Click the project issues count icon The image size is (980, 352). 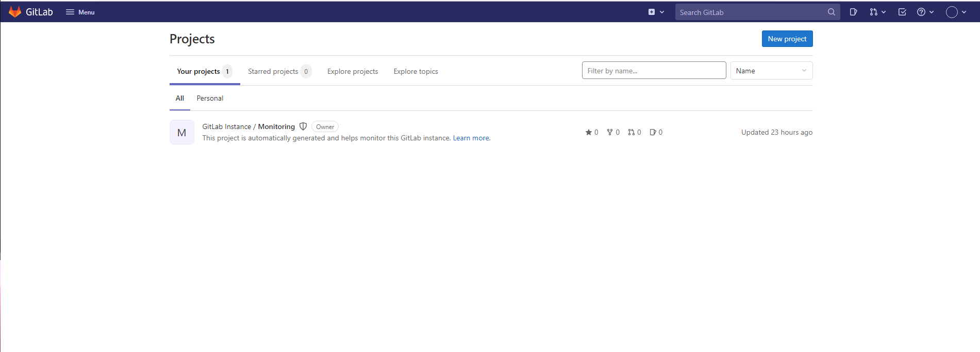pyautogui.click(x=656, y=132)
